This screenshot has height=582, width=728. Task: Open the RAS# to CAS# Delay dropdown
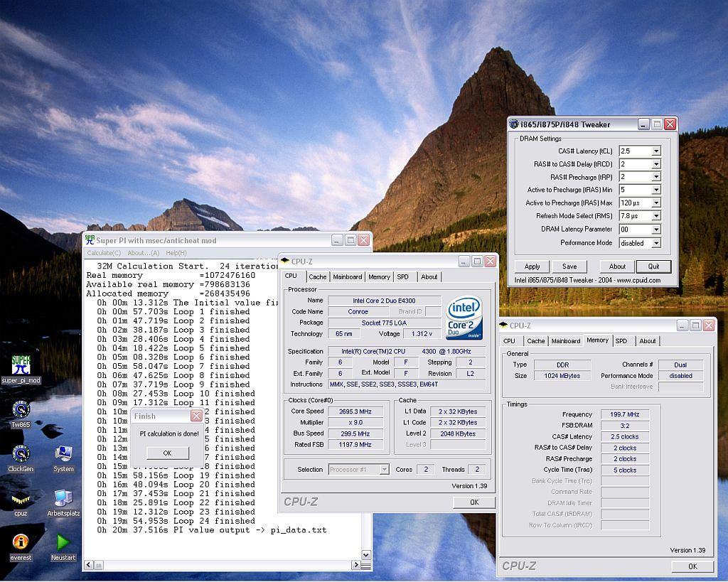coord(656,164)
